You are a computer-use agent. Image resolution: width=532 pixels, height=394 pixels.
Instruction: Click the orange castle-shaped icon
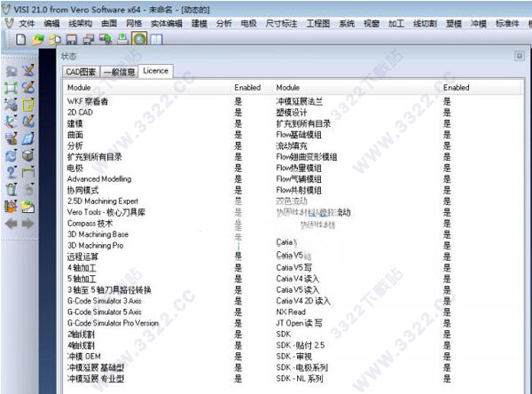tap(12, 207)
